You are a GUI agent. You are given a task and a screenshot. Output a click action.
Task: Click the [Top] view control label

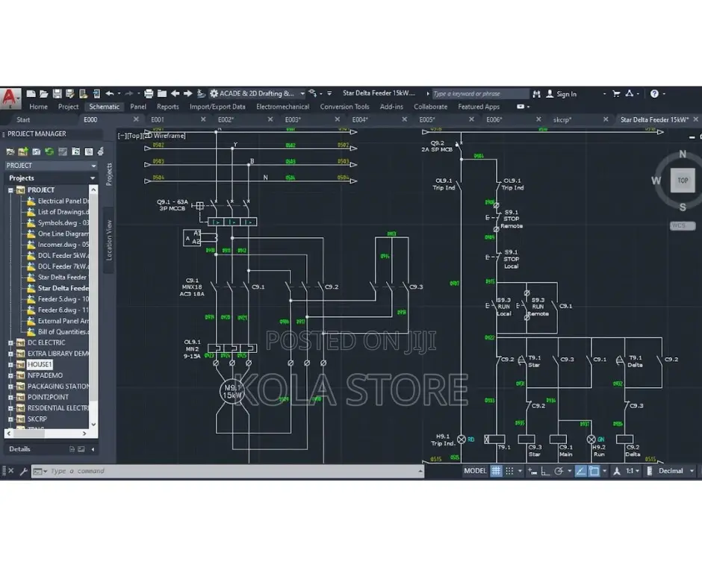click(134, 136)
